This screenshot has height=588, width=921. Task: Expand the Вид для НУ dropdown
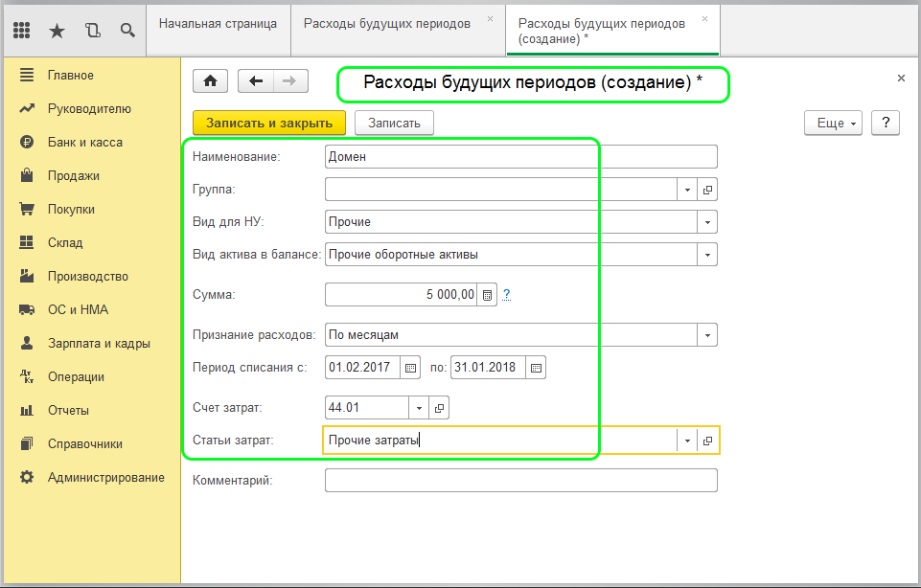click(707, 222)
